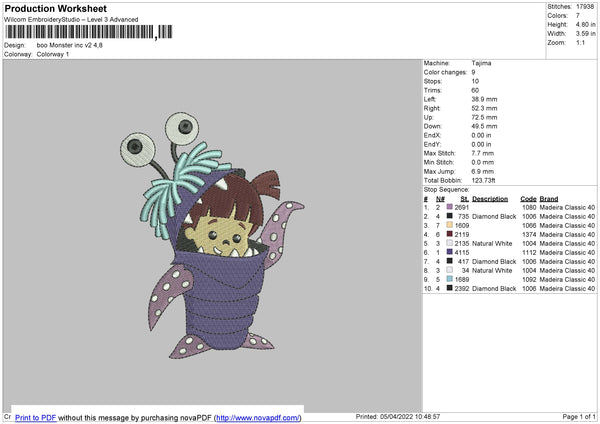Click the barcode at the top
This screenshot has height=424, width=600.
89,32
